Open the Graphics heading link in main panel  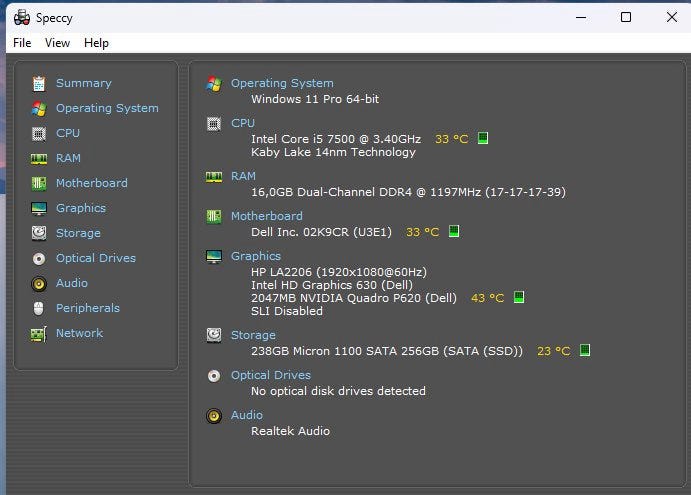(256, 256)
